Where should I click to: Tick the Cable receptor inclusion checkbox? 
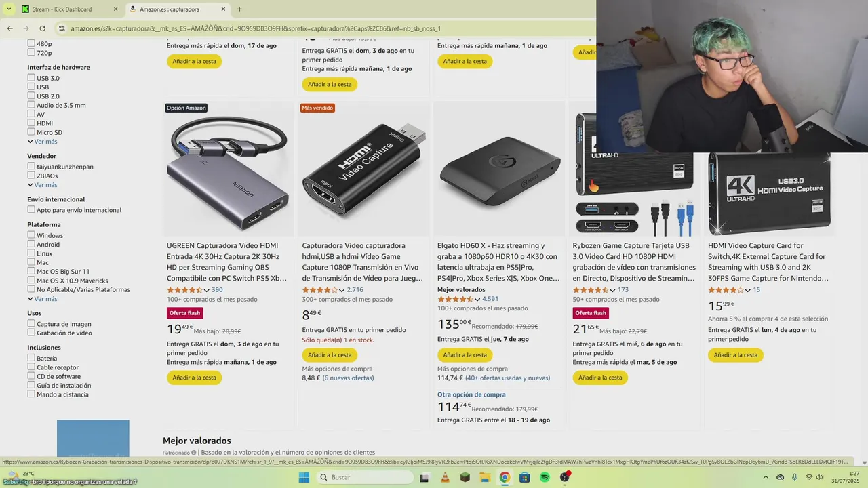(x=31, y=367)
